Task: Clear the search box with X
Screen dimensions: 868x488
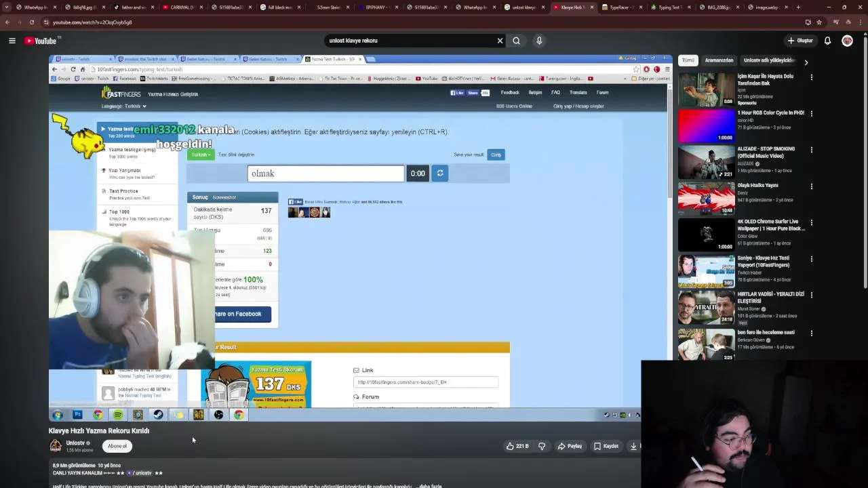Action: pyautogui.click(x=500, y=41)
